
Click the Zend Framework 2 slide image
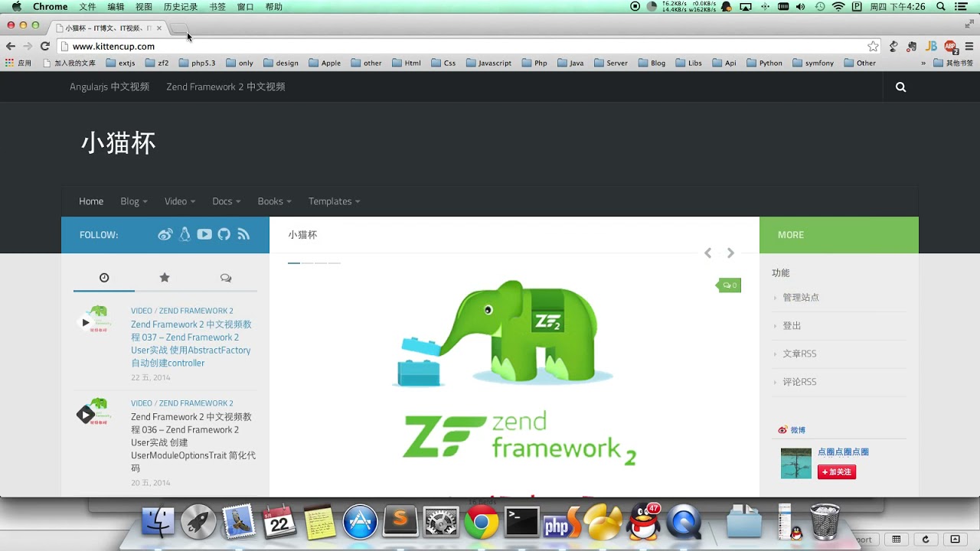pyautogui.click(x=514, y=375)
